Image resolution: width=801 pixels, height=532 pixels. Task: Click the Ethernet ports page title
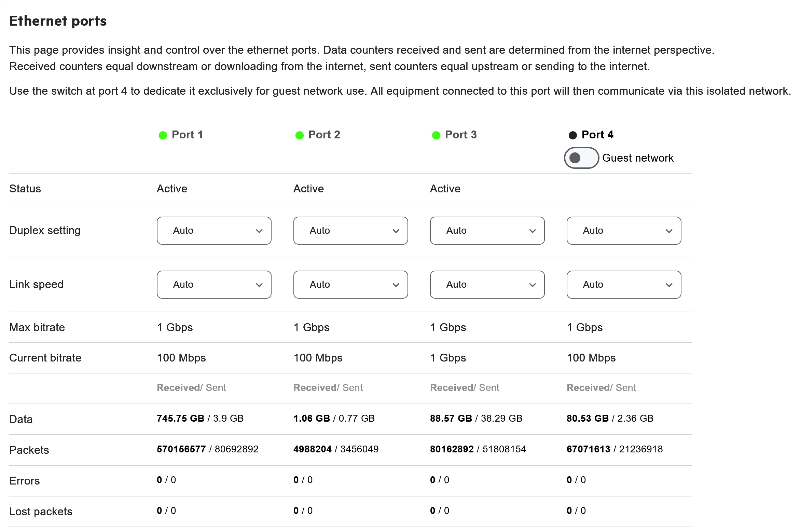[58, 21]
